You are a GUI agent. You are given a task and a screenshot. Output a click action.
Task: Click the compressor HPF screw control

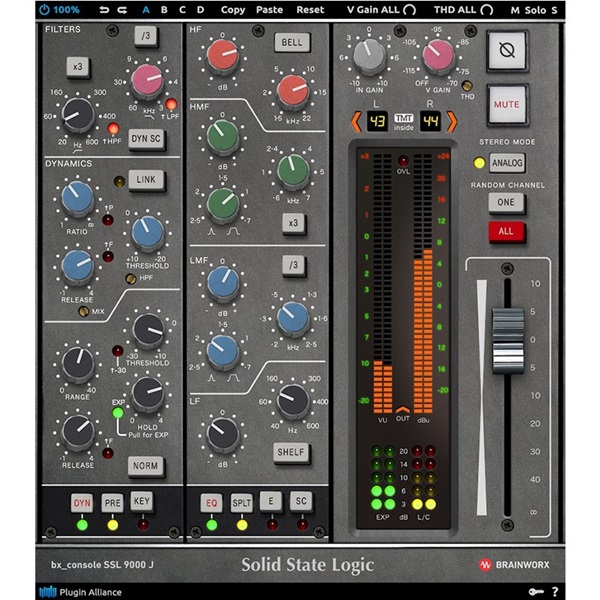pyautogui.click(x=131, y=279)
